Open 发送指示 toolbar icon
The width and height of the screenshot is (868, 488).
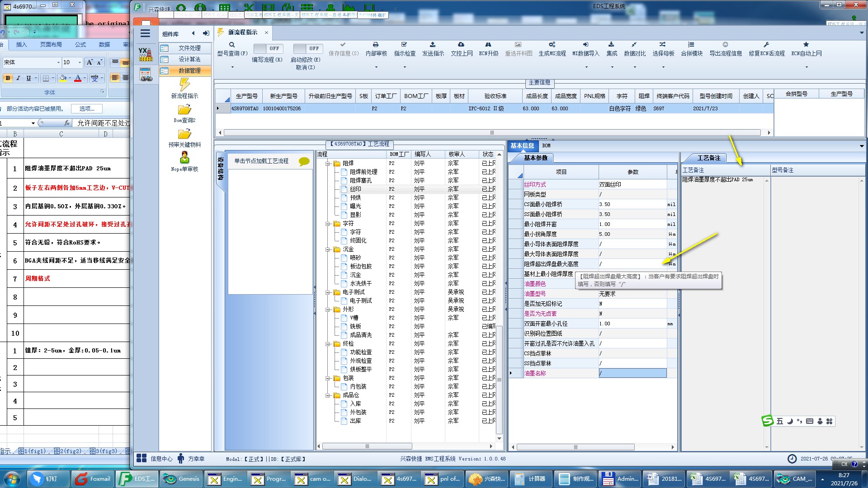coord(433,45)
